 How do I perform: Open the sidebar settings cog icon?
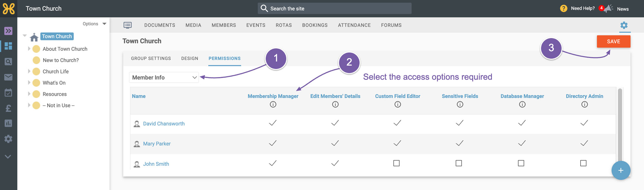pyautogui.click(x=8, y=139)
